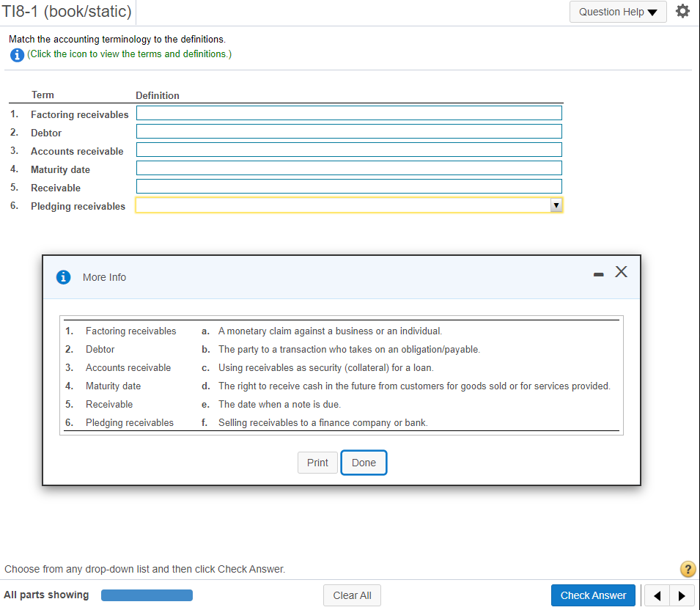Click definition f about selling receivables

tap(323, 422)
